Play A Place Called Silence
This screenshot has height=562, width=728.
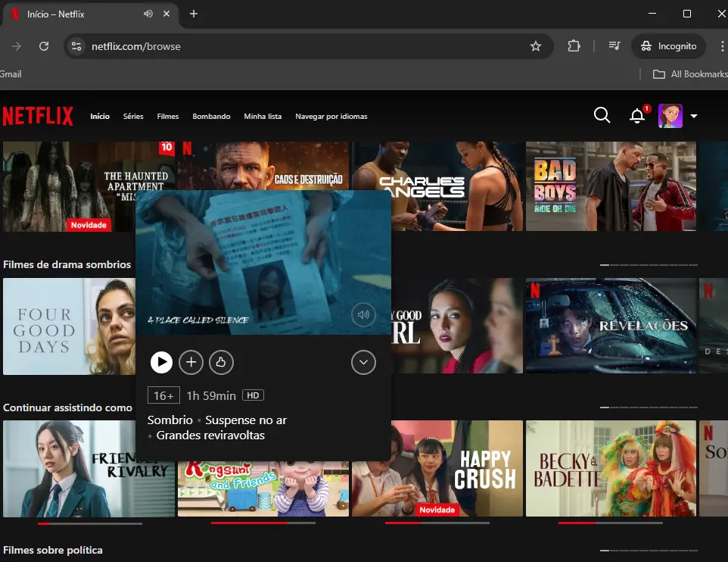point(162,362)
